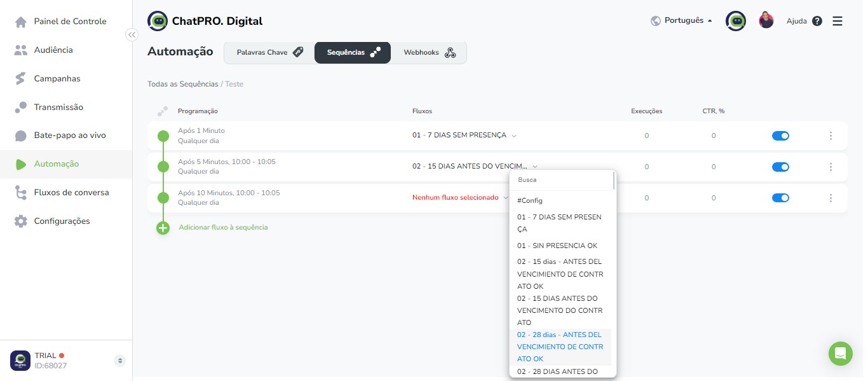
Task: Expand 01 - 7 DIAS SEM PRESENÇA flow dropdown
Action: (x=465, y=135)
